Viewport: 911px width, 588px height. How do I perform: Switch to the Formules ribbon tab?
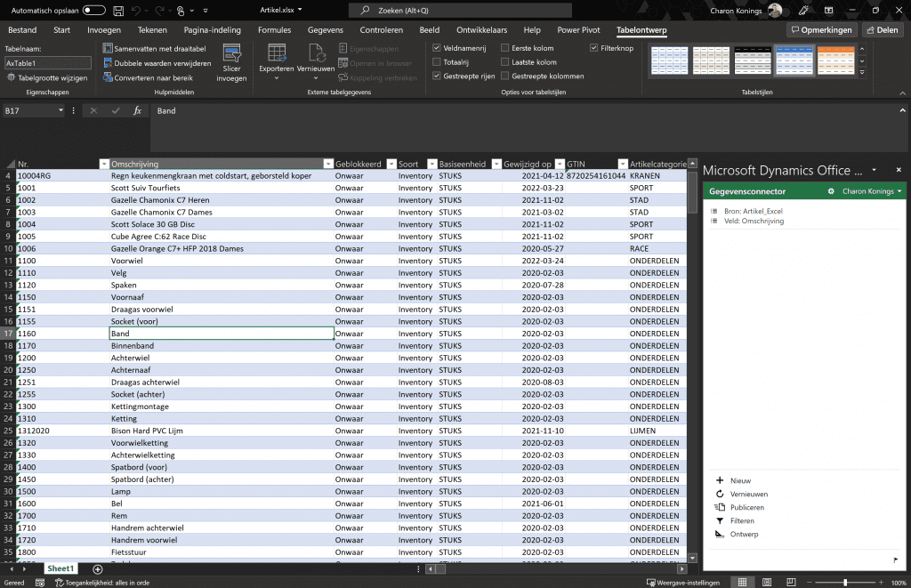(274, 30)
